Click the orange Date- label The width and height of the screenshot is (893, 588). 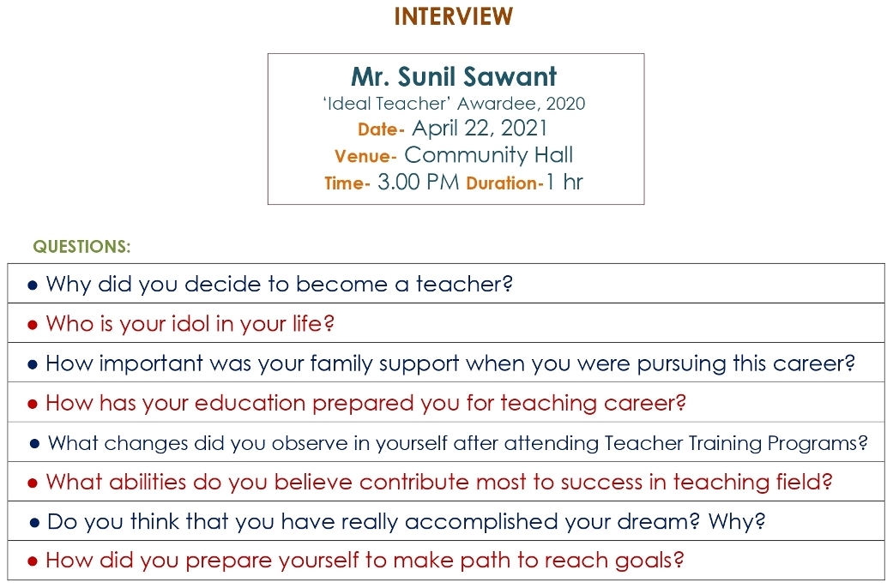[x=381, y=130]
